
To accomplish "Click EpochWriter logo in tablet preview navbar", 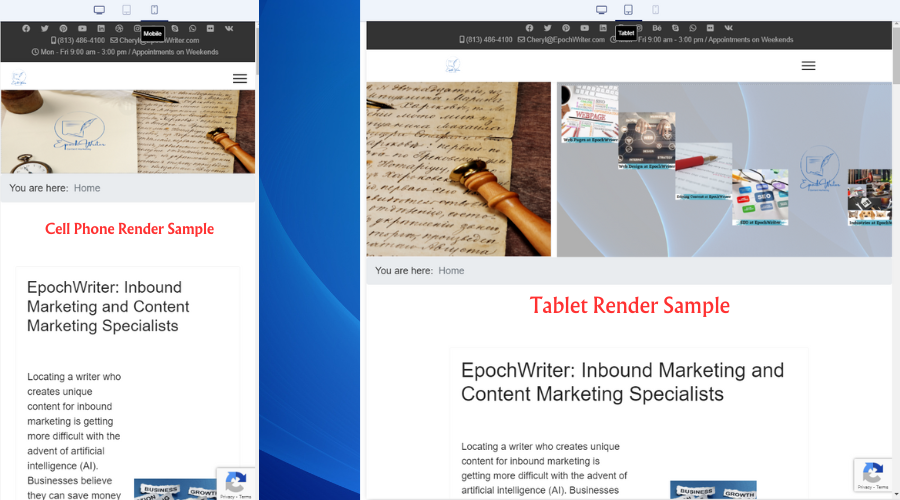I will point(453,65).
